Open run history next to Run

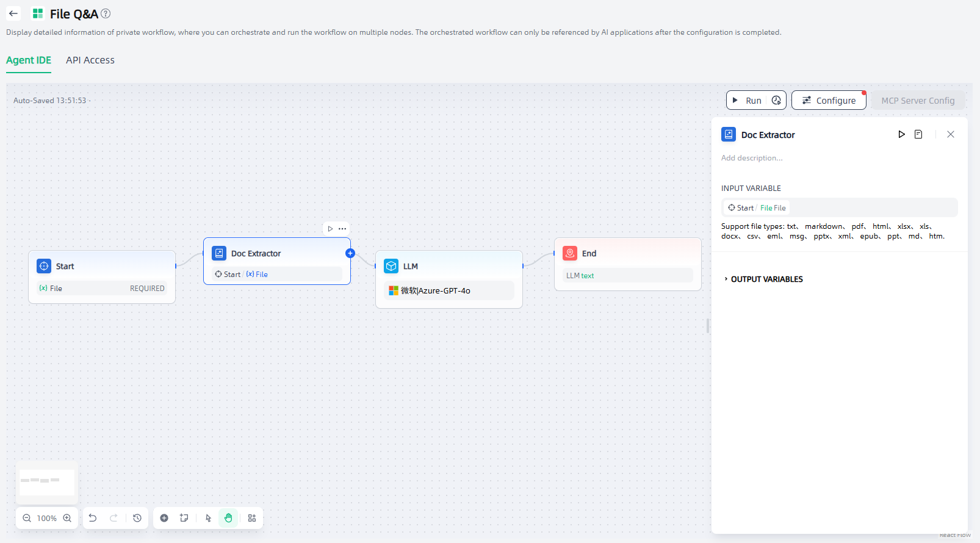click(776, 101)
